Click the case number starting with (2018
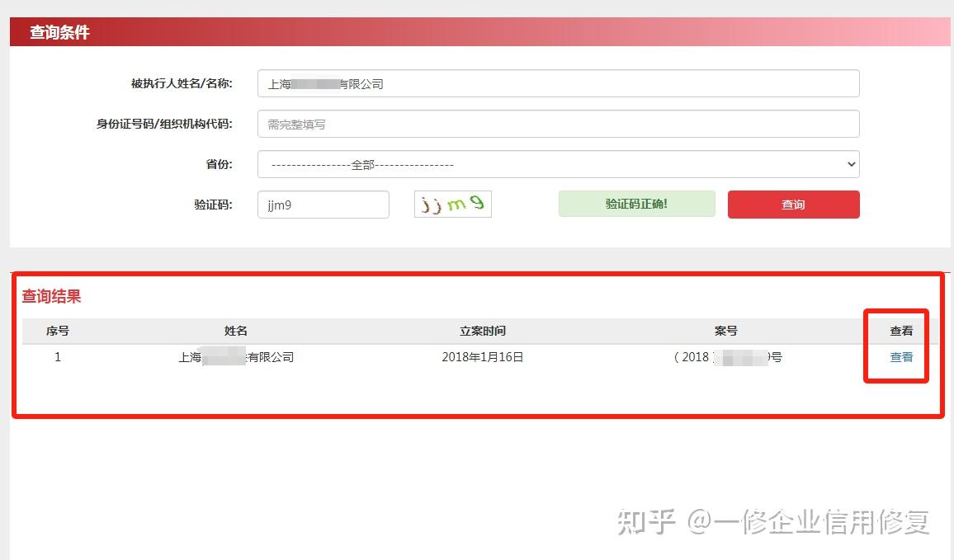 [x=727, y=357]
